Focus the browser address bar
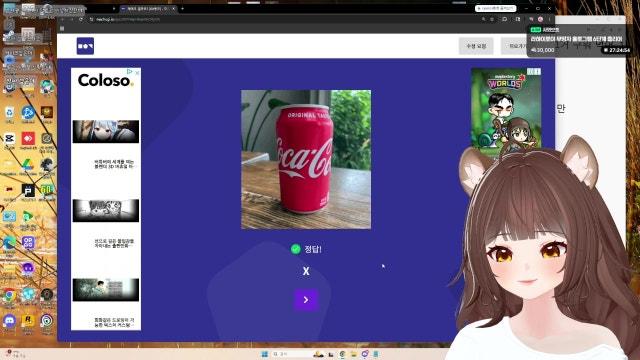The width and height of the screenshot is (640, 360). (x=286, y=19)
